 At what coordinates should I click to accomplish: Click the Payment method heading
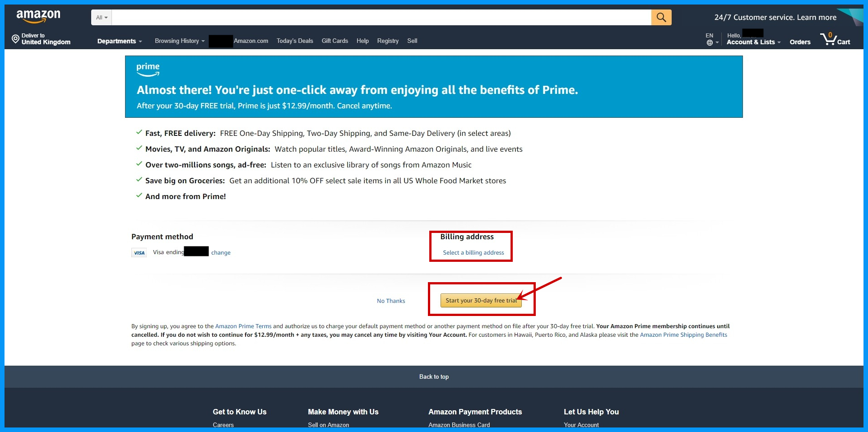pos(162,237)
